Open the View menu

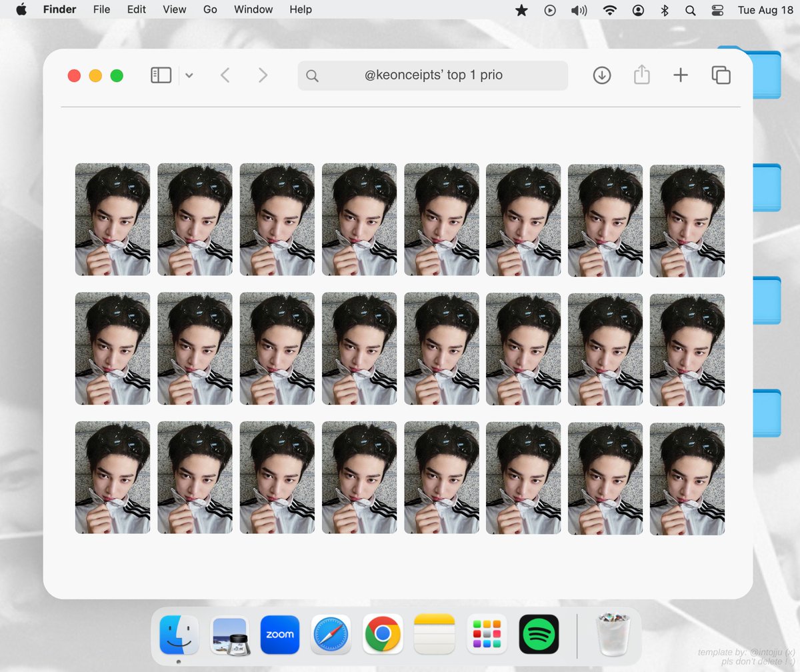pos(175,9)
